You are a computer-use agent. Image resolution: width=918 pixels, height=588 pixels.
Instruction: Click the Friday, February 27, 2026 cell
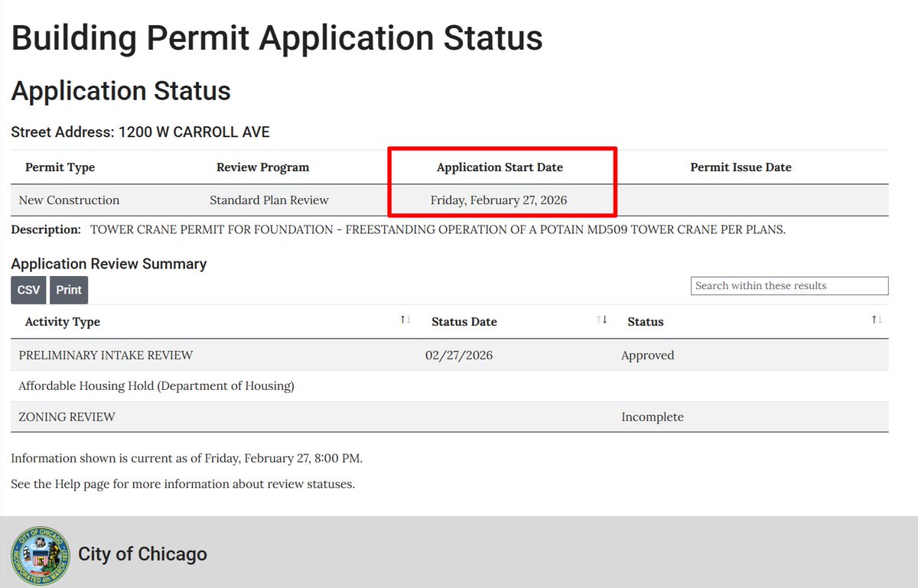click(499, 200)
